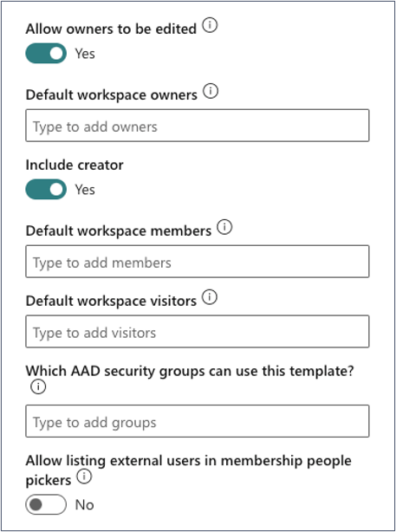Image resolution: width=396 pixels, height=532 pixels.
Task: Turn off the Include creator toggle
Action: [46, 190]
